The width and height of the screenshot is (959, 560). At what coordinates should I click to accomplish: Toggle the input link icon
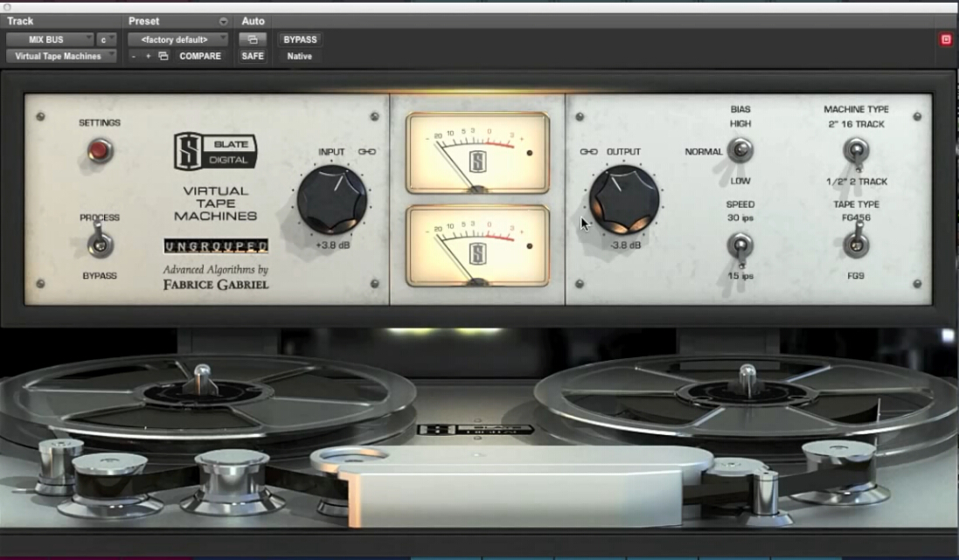367,152
